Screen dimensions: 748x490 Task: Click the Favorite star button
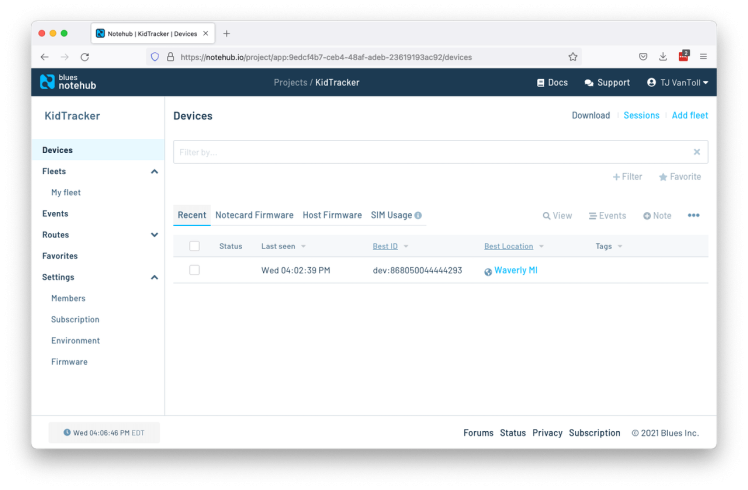680,177
